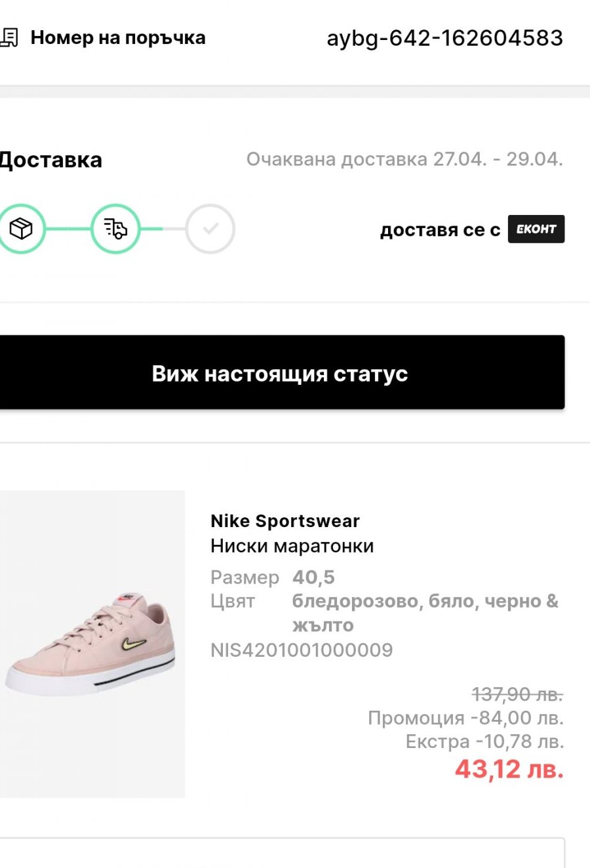Image resolution: width=590 pixels, height=868 pixels.
Task: Click the color description бледорозово, бяло, черно
Action: [425, 602]
